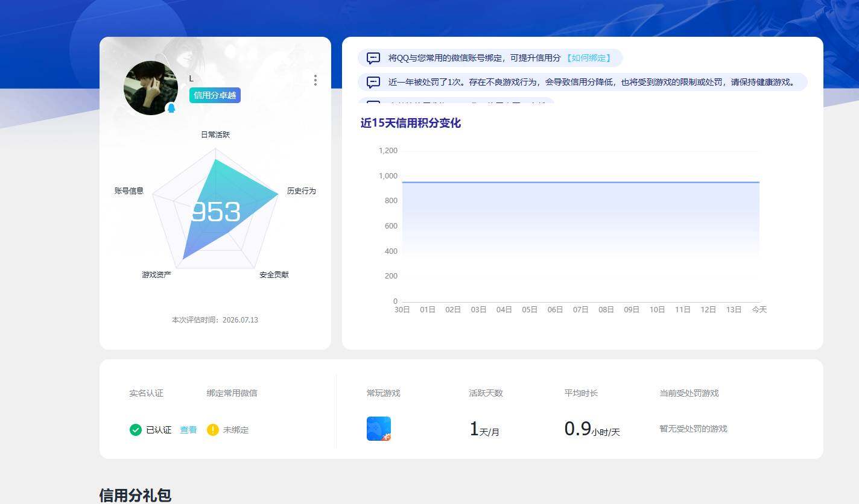Click the QQ penguin badge on the avatar

tap(171, 109)
